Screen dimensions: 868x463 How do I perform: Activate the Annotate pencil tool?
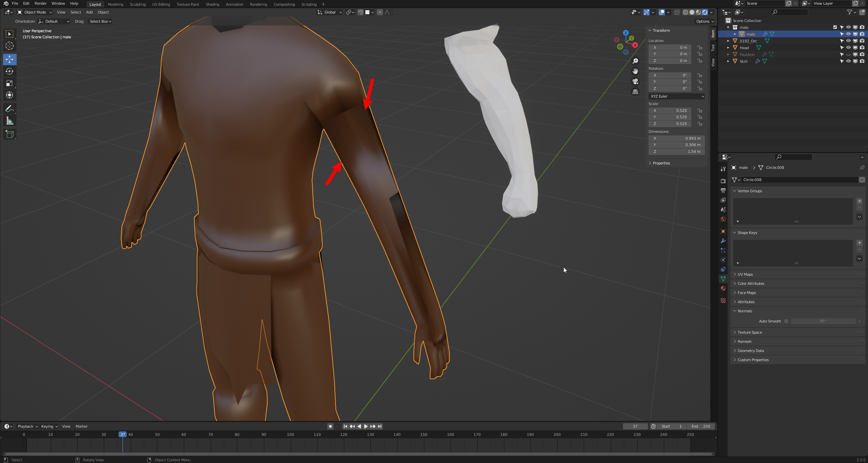coord(9,109)
